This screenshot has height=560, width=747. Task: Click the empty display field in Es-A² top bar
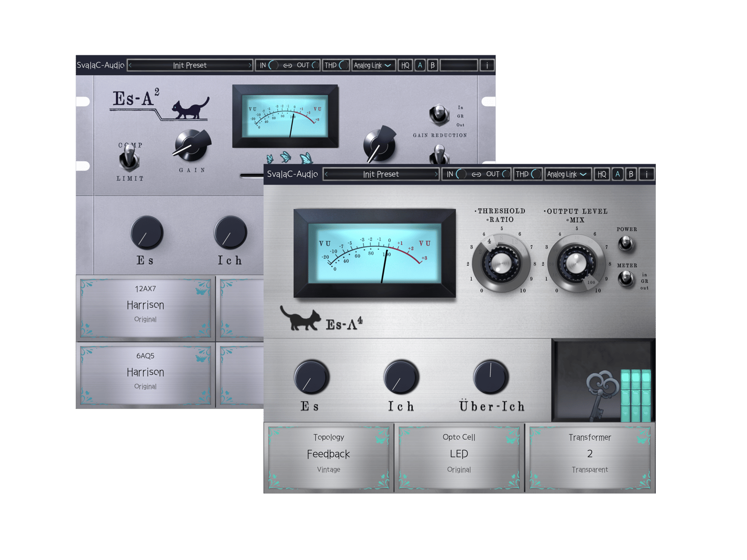tap(459, 65)
